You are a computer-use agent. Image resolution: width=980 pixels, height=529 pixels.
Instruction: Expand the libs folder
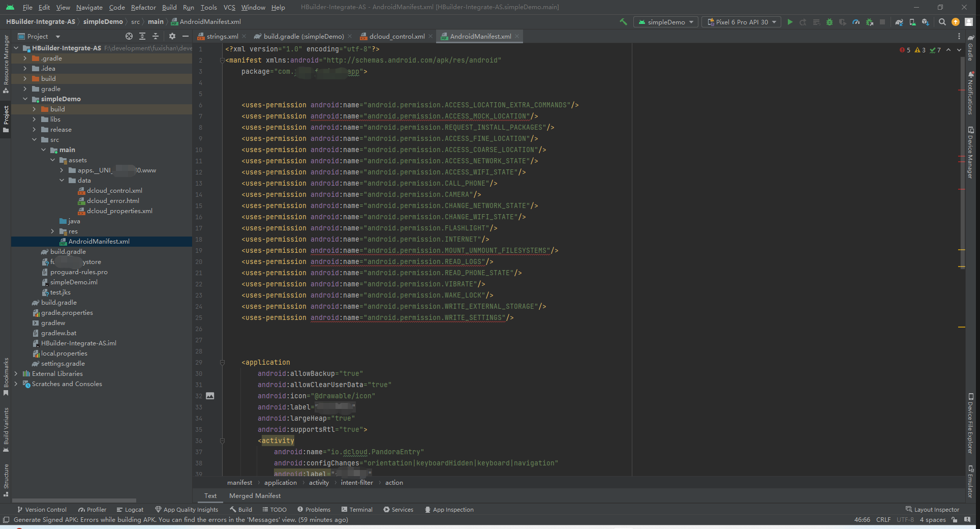coord(34,119)
